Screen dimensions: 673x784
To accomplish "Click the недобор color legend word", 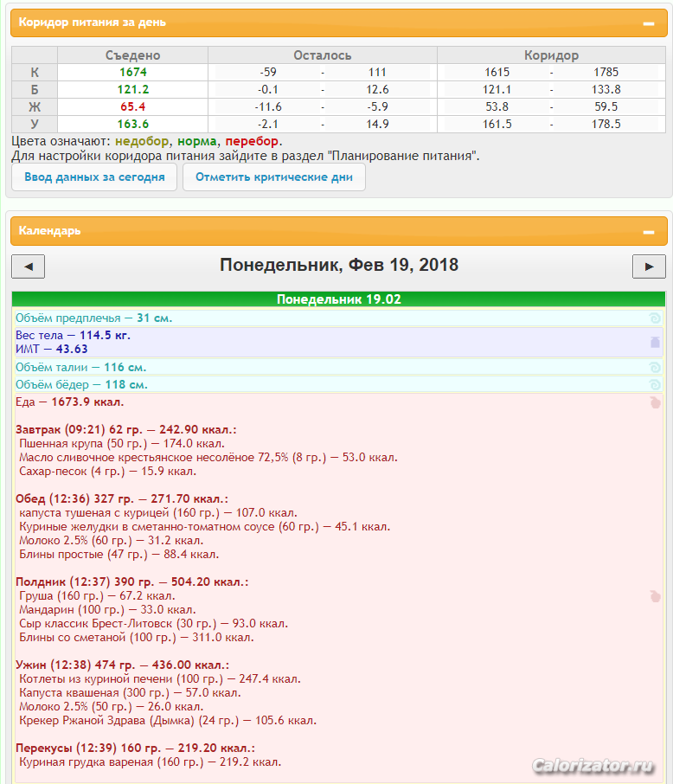I will tap(142, 141).
